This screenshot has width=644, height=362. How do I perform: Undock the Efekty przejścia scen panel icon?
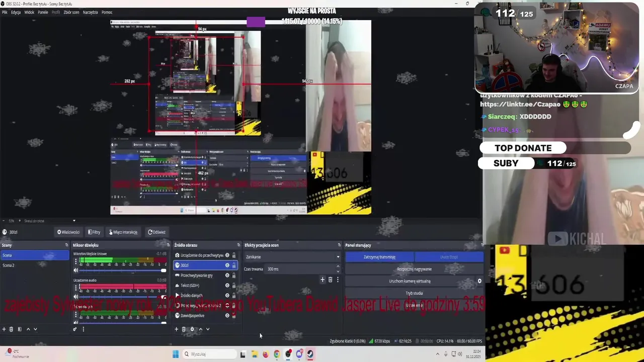tap(339, 245)
